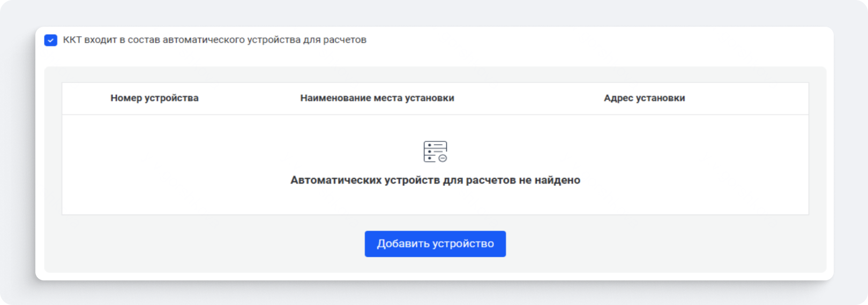Click the minus badge on the list icon
Screen dimensions: 868x305
[443, 158]
